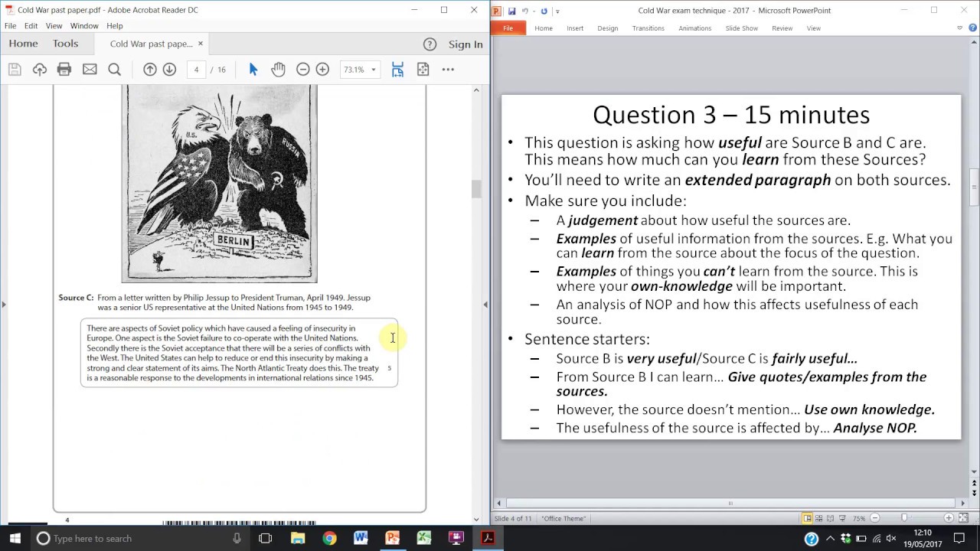The height and width of the screenshot is (551, 980).
Task: Zoom out with the minus circle icon
Action: click(x=303, y=70)
